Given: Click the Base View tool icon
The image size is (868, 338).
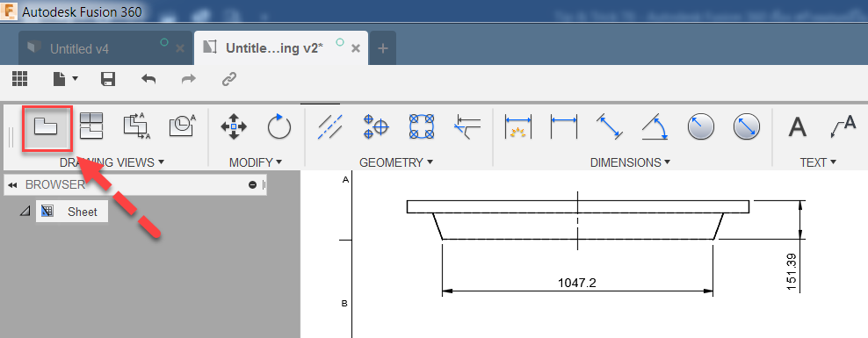Looking at the screenshot, I should (x=47, y=126).
